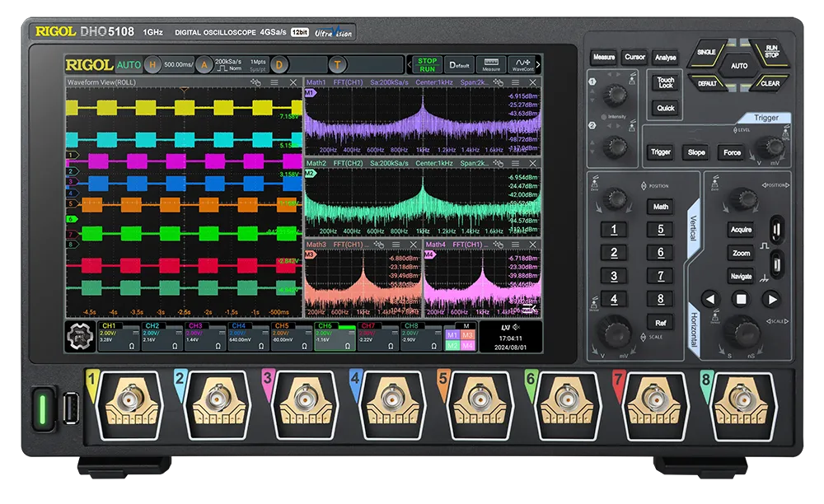The height and width of the screenshot is (504, 824).
Task: Click the orange T trigger badge
Action: (337, 65)
